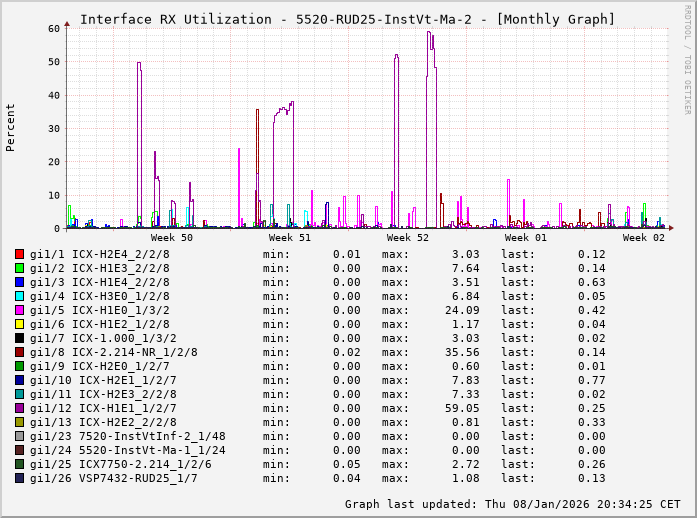Click the Week 50 axis label
The height and width of the screenshot is (518, 697).
pos(172,237)
